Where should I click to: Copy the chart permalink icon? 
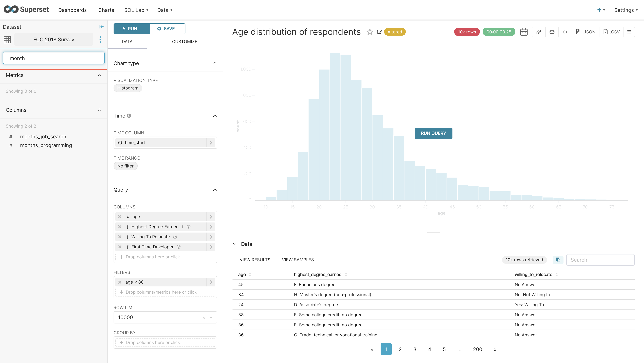click(539, 32)
